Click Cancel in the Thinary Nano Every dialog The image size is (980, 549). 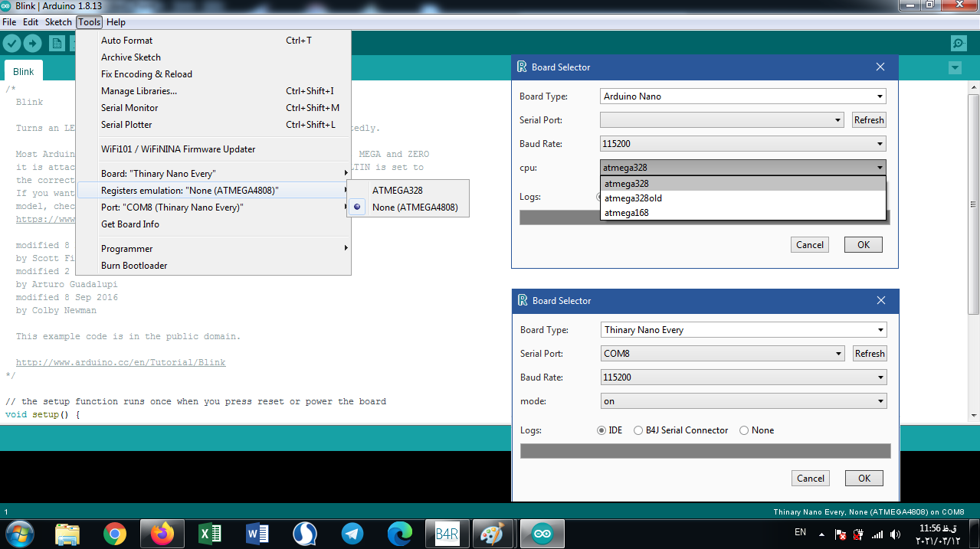811,479
